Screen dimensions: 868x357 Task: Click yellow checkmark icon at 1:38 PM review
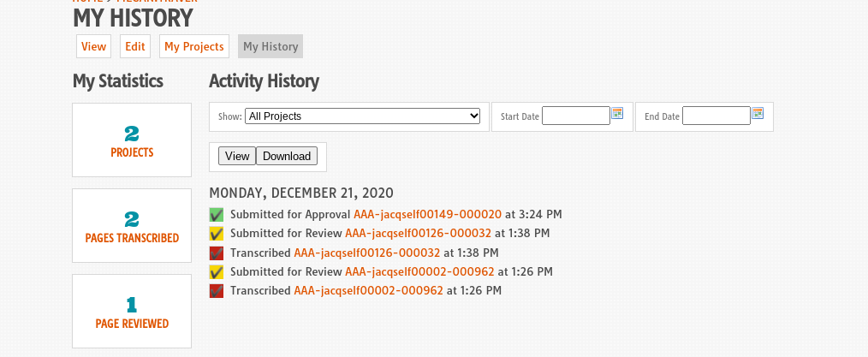coord(217,233)
